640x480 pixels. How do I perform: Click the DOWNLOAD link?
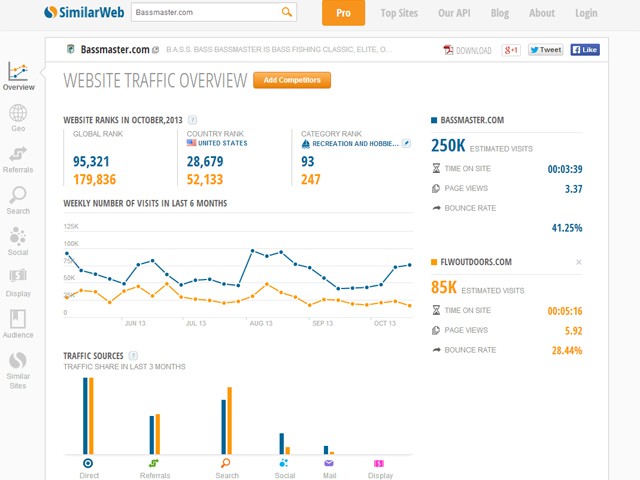(x=473, y=50)
